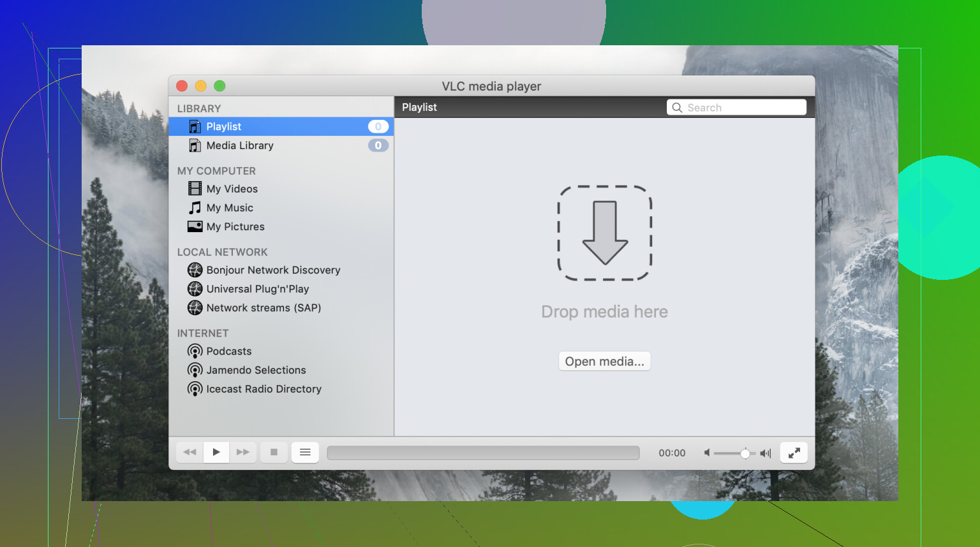Toggle the playlist view button
This screenshot has height=547, width=980.
point(305,452)
